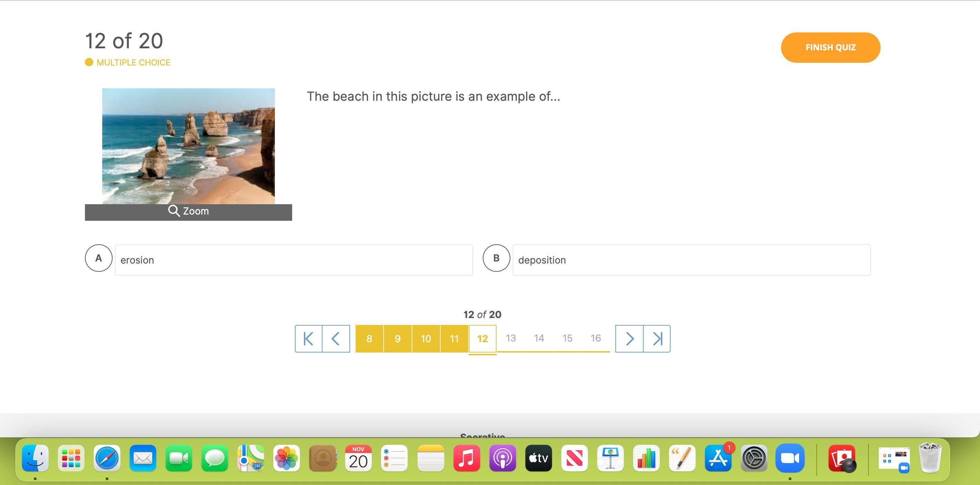Click the sea stacks beach thumbnail

188,146
